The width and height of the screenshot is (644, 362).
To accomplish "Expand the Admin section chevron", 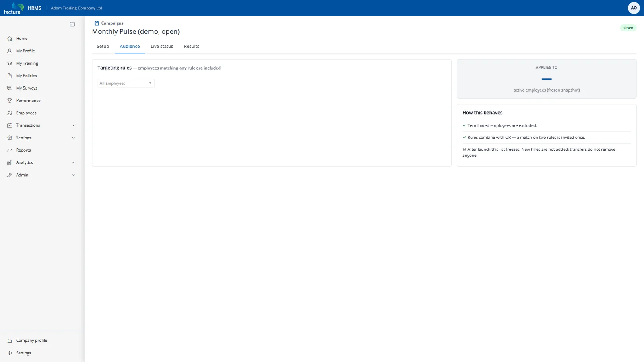I will pyautogui.click(x=73, y=175).
